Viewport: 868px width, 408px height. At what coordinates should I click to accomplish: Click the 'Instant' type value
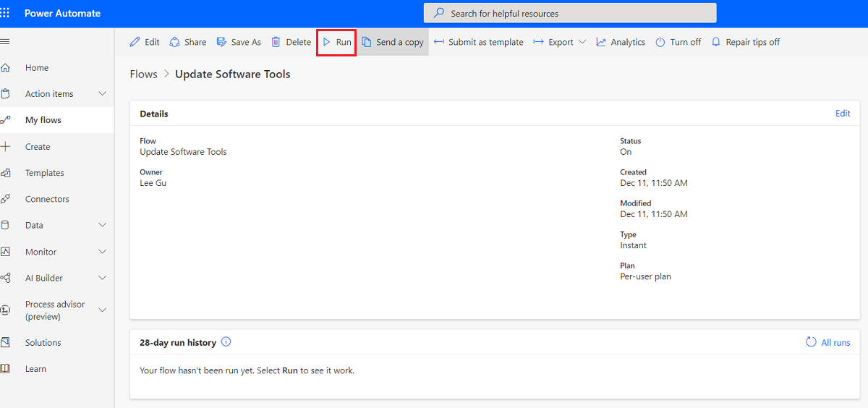point(633,245)
